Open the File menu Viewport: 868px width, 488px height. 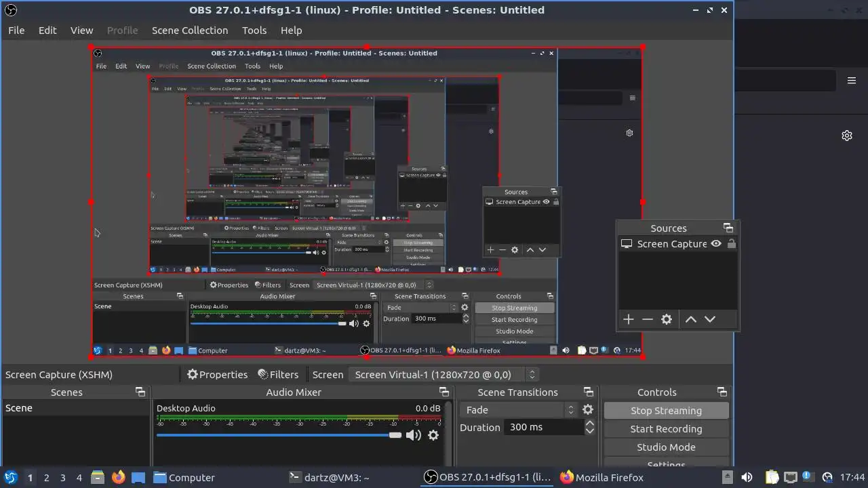pyautogui.click(x=16, y=30)
